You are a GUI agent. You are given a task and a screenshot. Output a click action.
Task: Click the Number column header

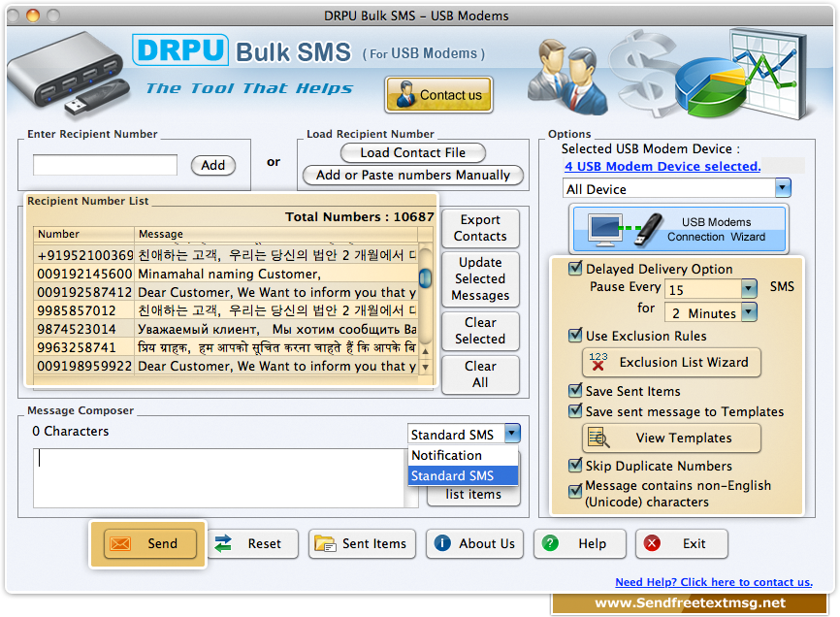click(83, 234)
